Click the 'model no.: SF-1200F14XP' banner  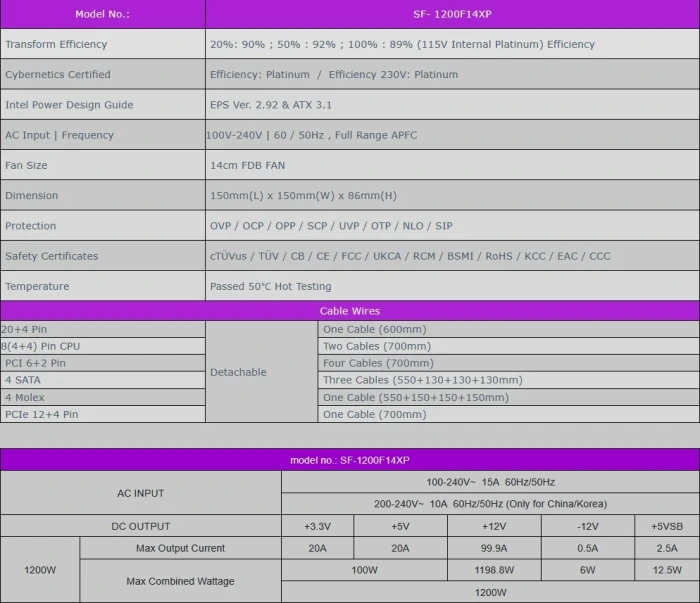pyautogui.click(x=349, y=460)
